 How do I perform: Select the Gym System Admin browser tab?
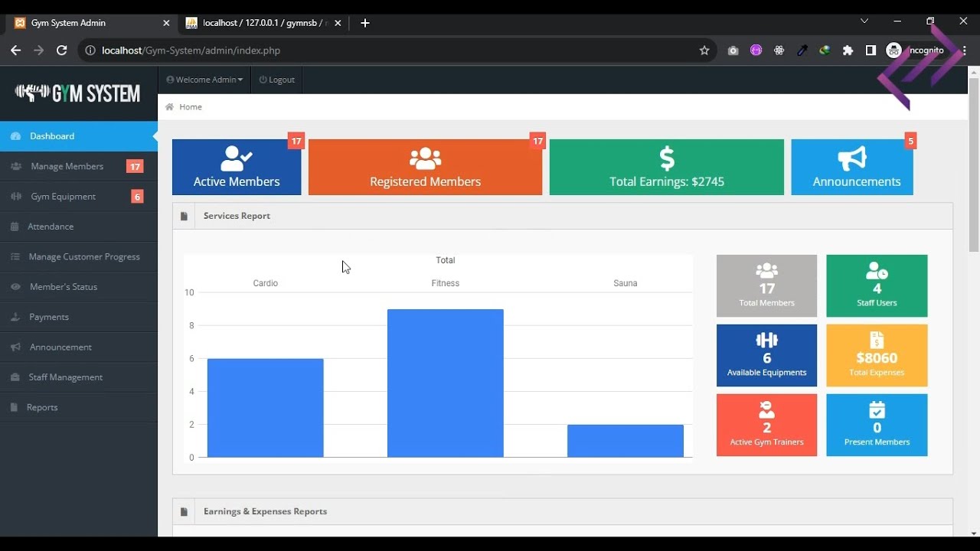(x=92, y=23)
